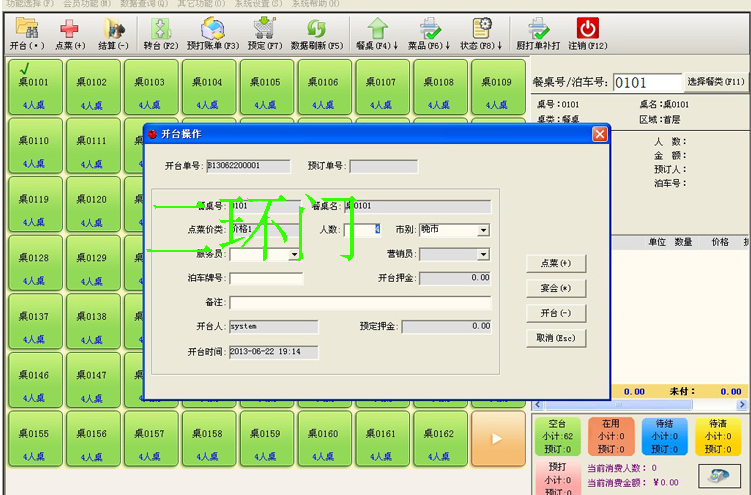
Task: Select table 桌0147
Action: coord(93,380)
